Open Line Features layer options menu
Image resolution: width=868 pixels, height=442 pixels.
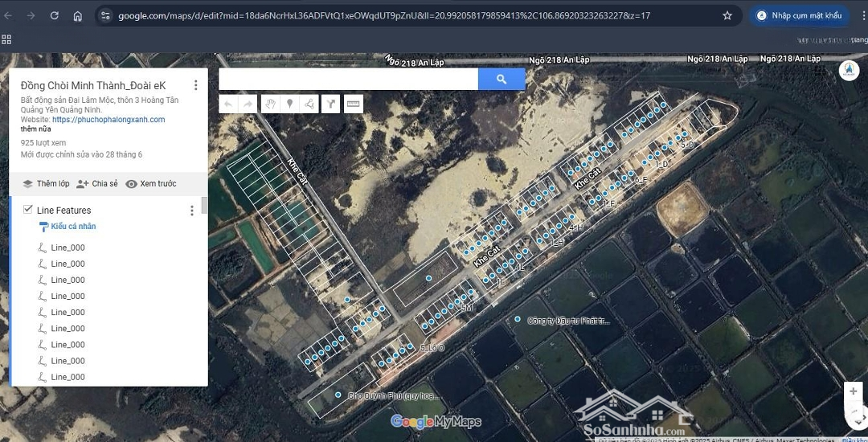click(x=191, y=211)
